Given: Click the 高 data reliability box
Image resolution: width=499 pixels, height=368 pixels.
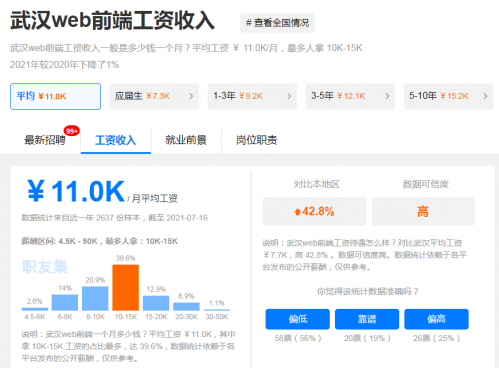Looking at the screenshot, I should tap(423, 211).
